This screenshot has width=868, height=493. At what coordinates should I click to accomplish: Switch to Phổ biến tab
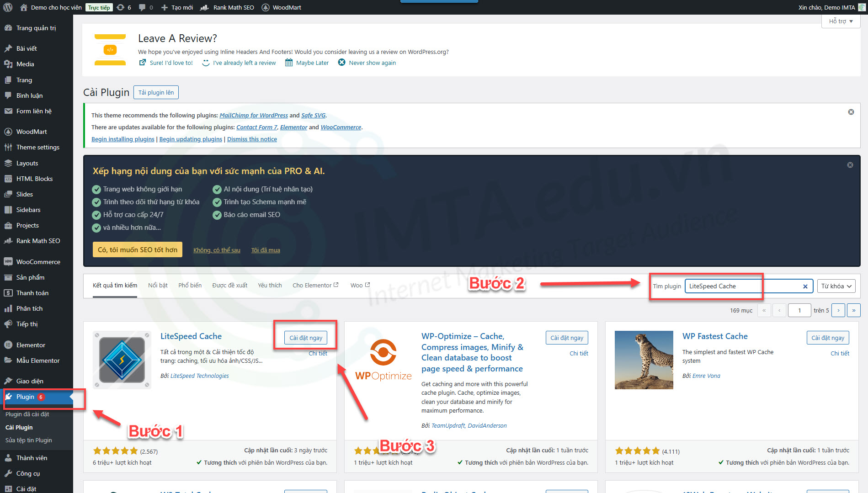pos(190,285)
